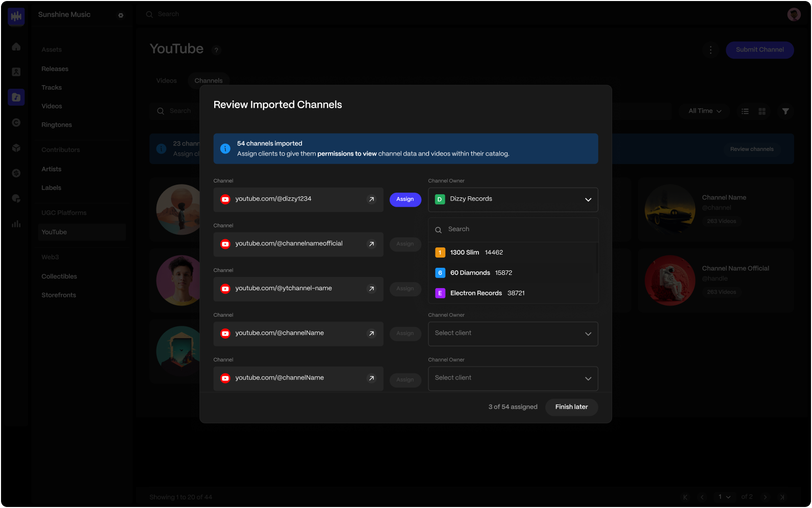Open the cube icon in left rail
This screenshot has width=812, height=508.
16,148
